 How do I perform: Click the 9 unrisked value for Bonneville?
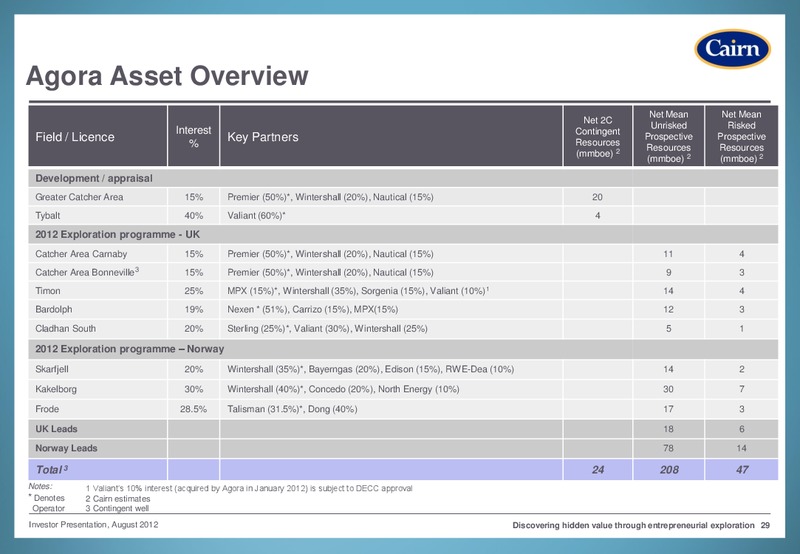coord(668,272)
